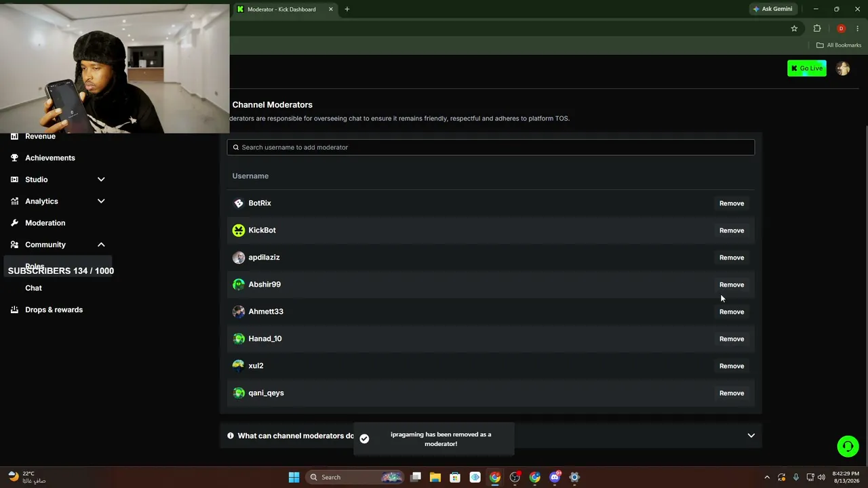The image size is (868, 488).
Task: Click the Ahmett33 profile picture
Action: point(239,312)
